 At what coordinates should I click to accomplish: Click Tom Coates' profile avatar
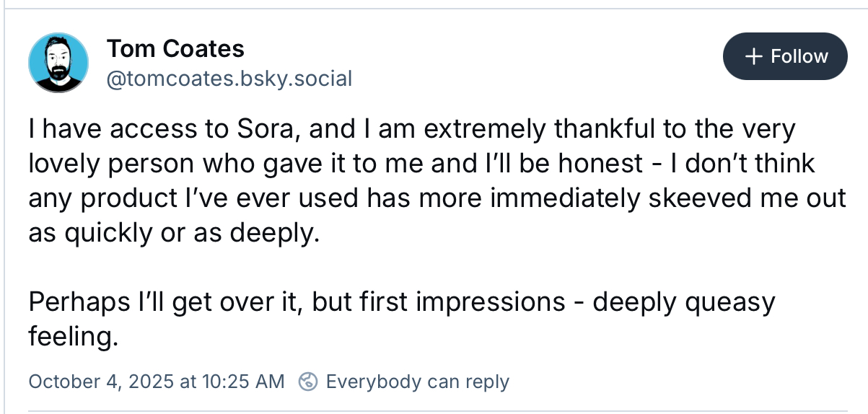point(58,62)
